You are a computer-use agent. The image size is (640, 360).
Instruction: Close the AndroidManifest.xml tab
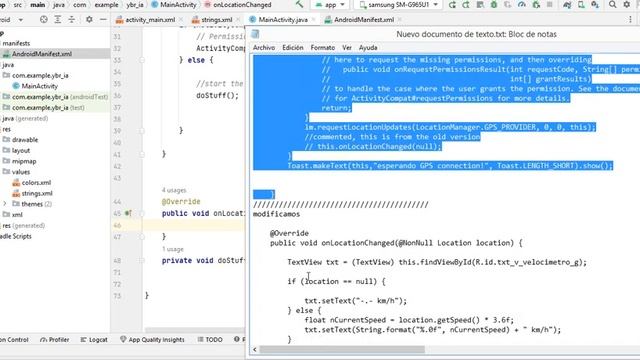(400, 20)
